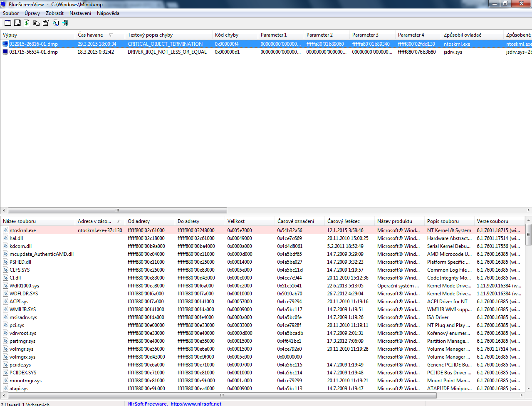Click the file icon next to CI.dll
This screenshot has width=532, height=406.
6,278
